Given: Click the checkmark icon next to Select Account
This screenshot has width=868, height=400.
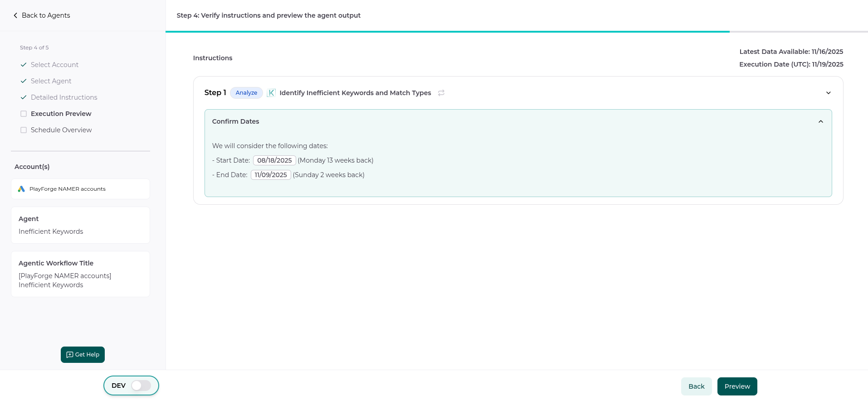Looking at the screenshot, I should 24,65.
